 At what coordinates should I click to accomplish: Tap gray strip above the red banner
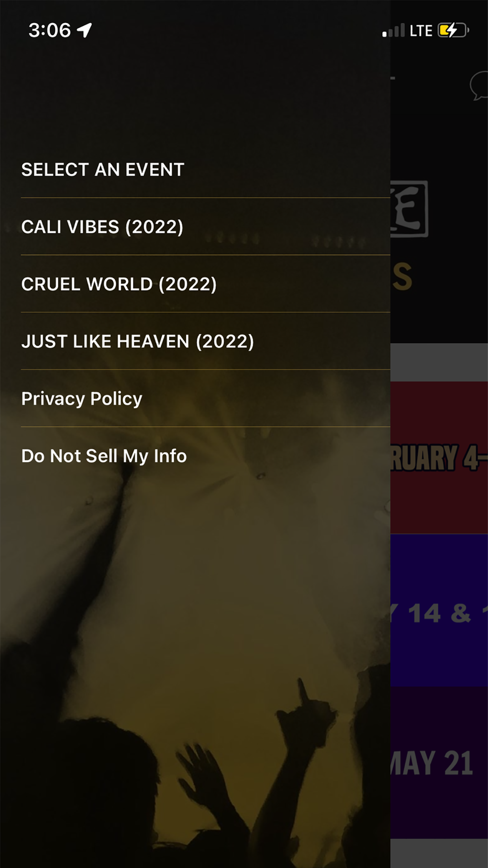tap(439, 362)
